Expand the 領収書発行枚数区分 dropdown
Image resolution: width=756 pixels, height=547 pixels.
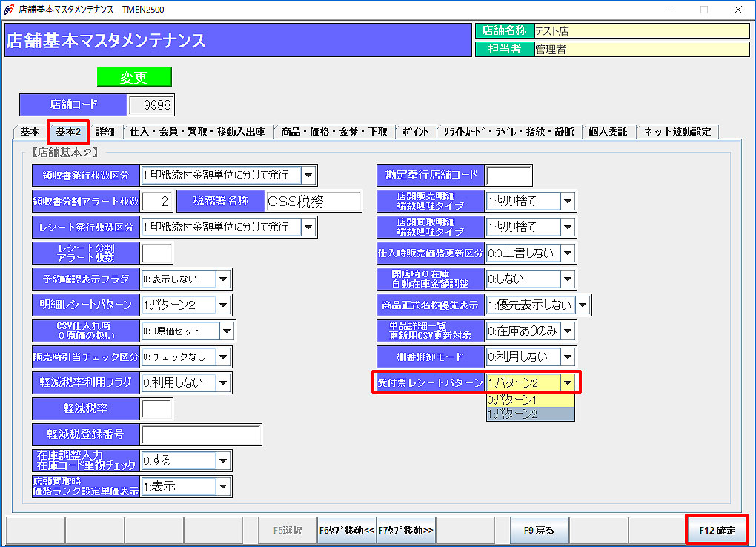point(308,176)
